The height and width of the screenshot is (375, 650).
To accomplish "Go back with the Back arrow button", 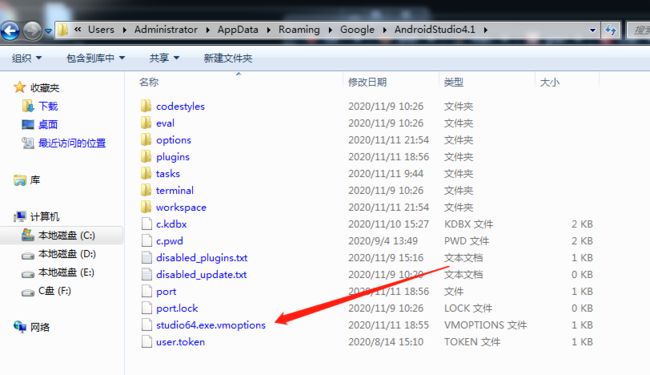I will pyautogui.click(x=10, y=30).
